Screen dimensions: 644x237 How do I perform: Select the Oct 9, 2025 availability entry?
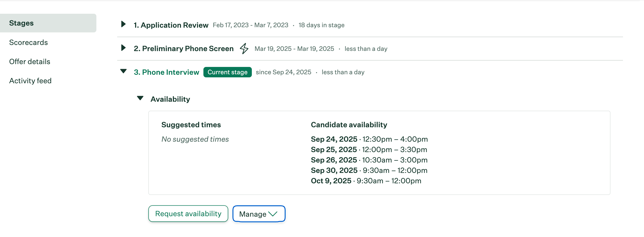[366, 181]
